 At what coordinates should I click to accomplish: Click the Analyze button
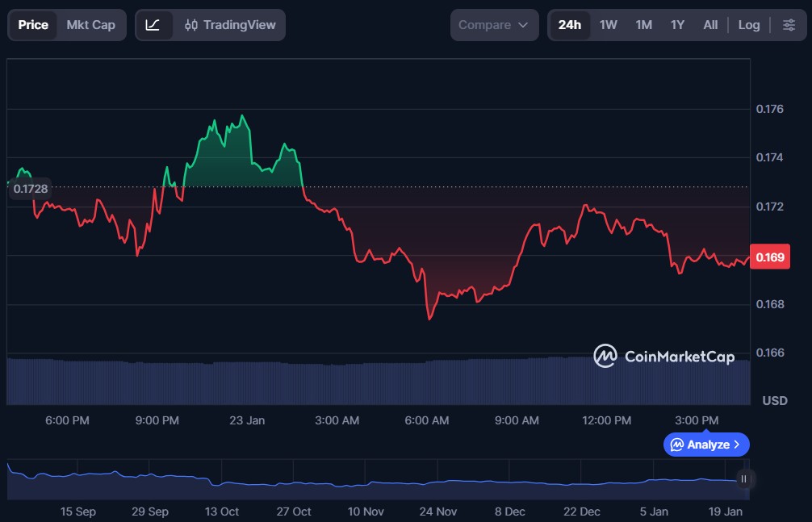[x=706, y=445]
